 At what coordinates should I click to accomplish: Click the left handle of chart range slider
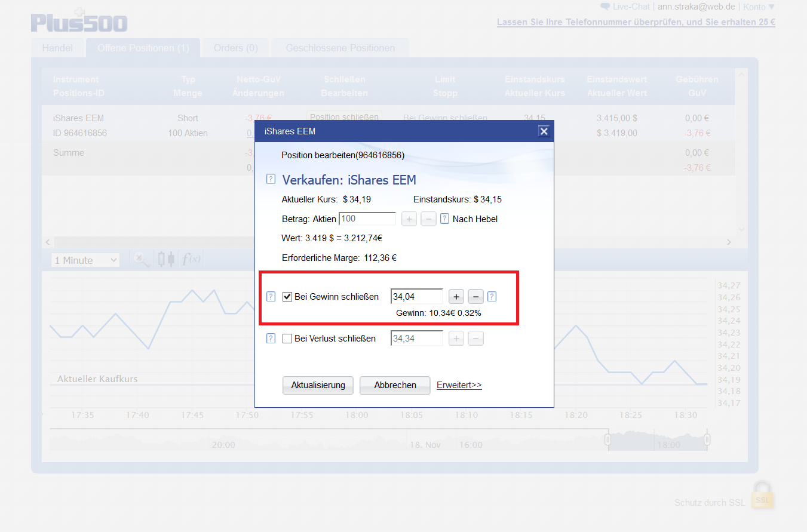click(x=607, y=440)
